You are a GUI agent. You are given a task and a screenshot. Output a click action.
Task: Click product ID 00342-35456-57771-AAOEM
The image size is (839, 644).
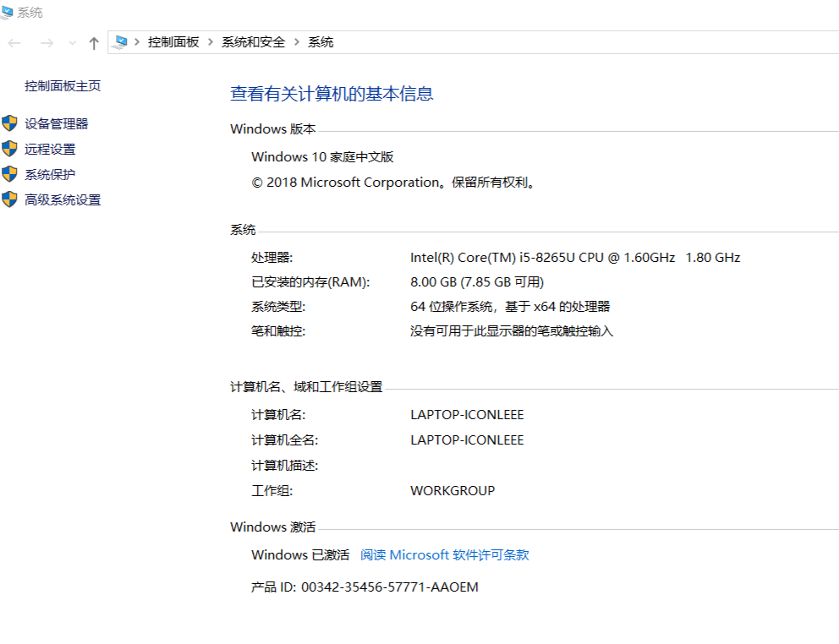tap(390, 587)
